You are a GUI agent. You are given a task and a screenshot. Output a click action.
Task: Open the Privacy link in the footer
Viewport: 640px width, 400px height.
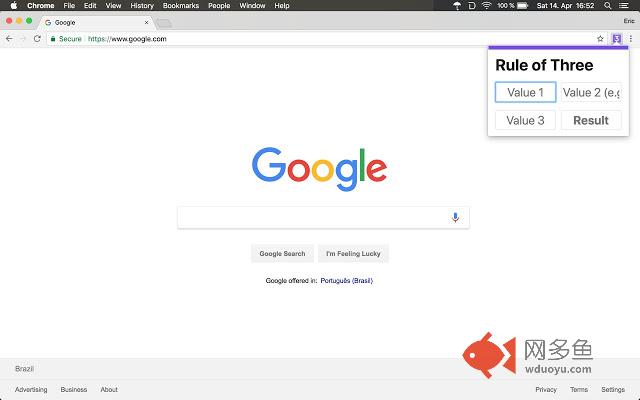(x=546, y=390)
